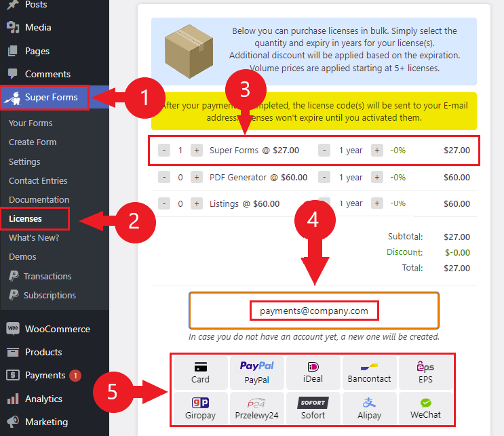Increase PDF Generator license years
This screenshot has width=504, height=436.
[377, 178]
